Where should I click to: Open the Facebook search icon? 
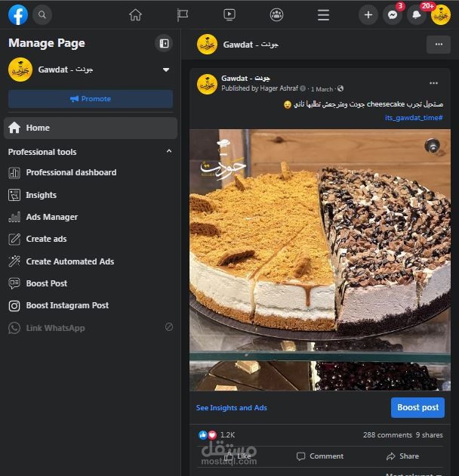pyautogui.click(x=42, y=14)
